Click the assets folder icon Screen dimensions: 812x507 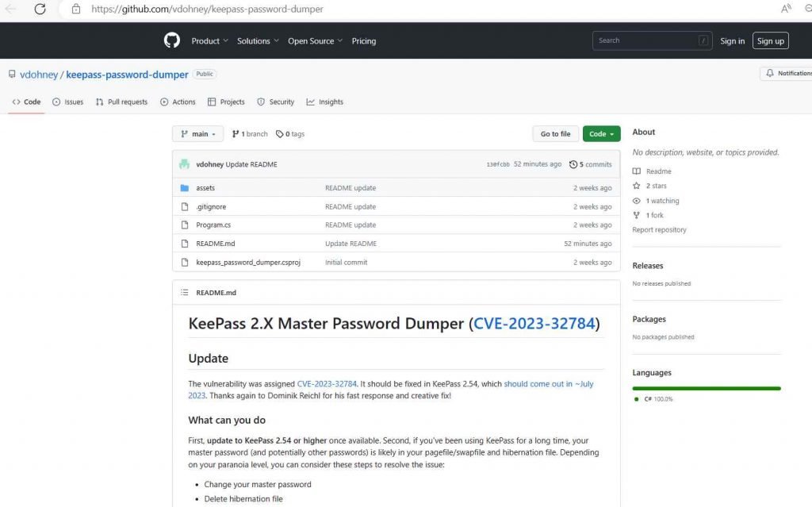click(185, 188)
